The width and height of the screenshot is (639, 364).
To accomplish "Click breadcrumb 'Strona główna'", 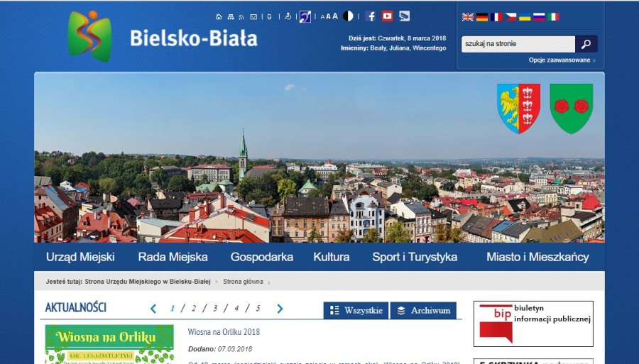I will coord(243,282).
